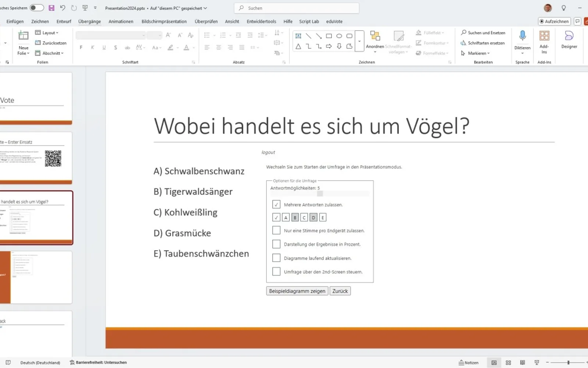Click the lightbulb icon in title bar
Screen dimensions: 588x368
pyautogui.click(x=563, y=8)
